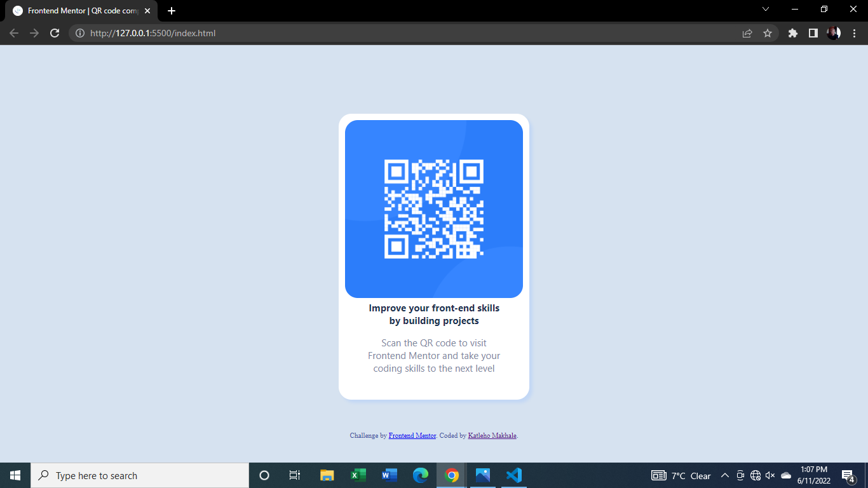The image size is (868, 488).
Task: Open the tab search chevron
Action: (766, 10)
